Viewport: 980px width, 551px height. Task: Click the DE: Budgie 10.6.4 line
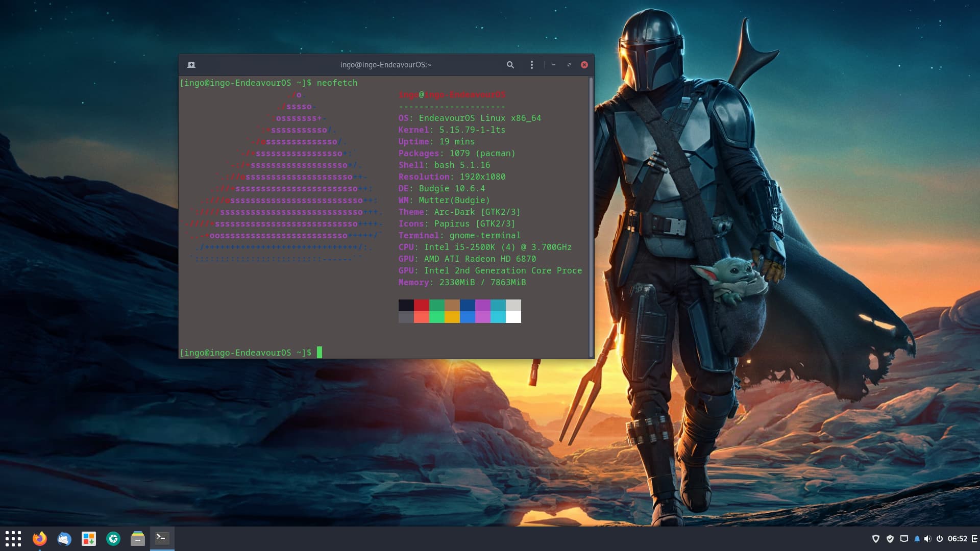(442, 188)
